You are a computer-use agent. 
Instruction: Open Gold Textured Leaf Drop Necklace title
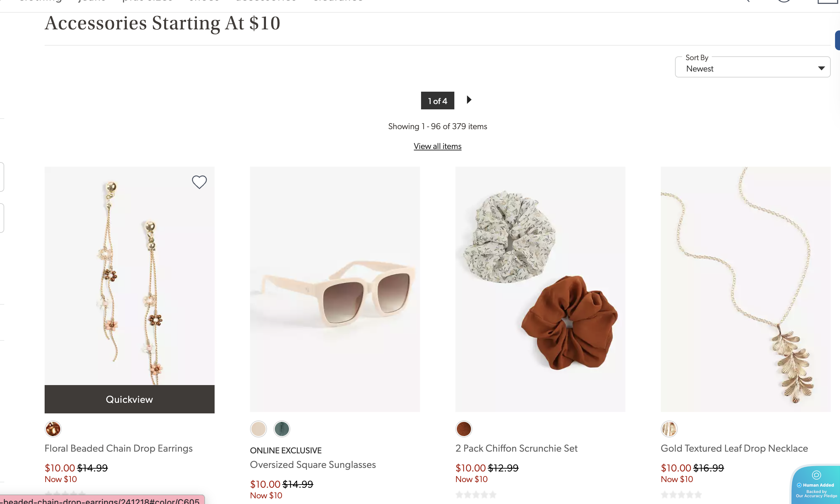(734, 448)
